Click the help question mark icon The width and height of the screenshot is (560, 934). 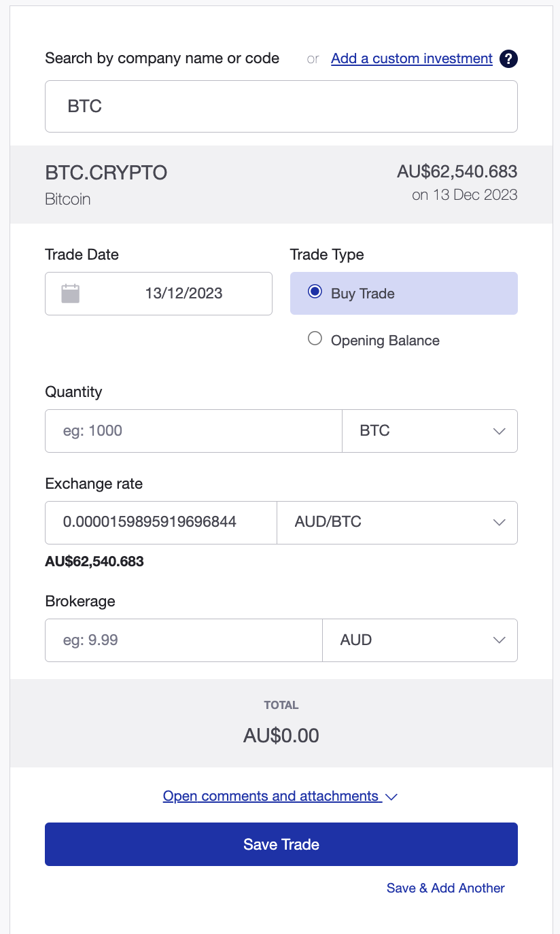508,59
